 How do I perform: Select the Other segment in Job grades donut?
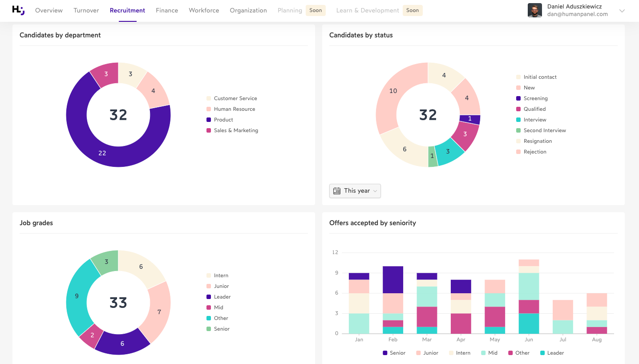point(77,295)
